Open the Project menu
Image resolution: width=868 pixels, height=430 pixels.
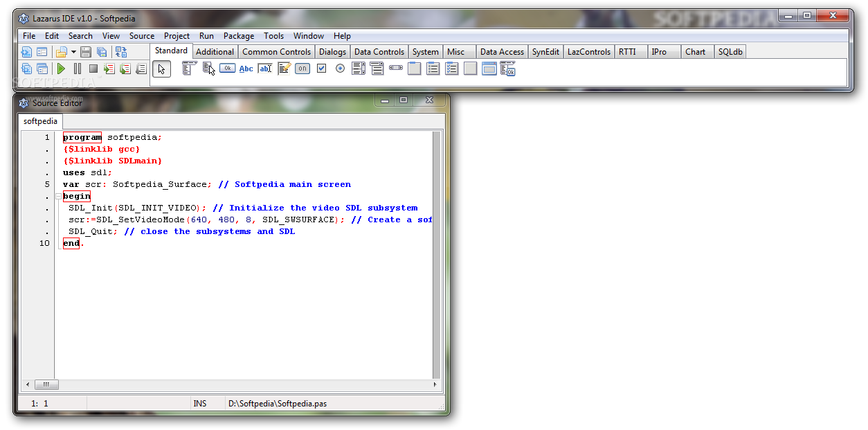point(177,36)
